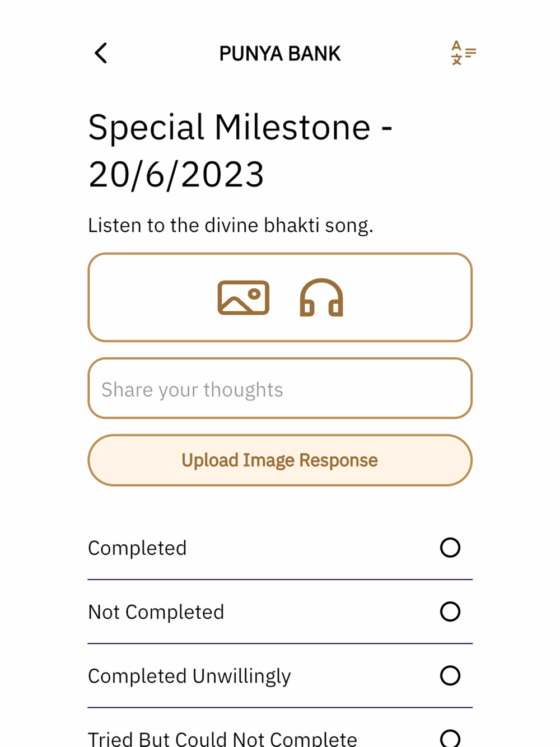Select the Completed radio button
The height and width of the screenshot is (747, 560).
(x=450, y=548)
